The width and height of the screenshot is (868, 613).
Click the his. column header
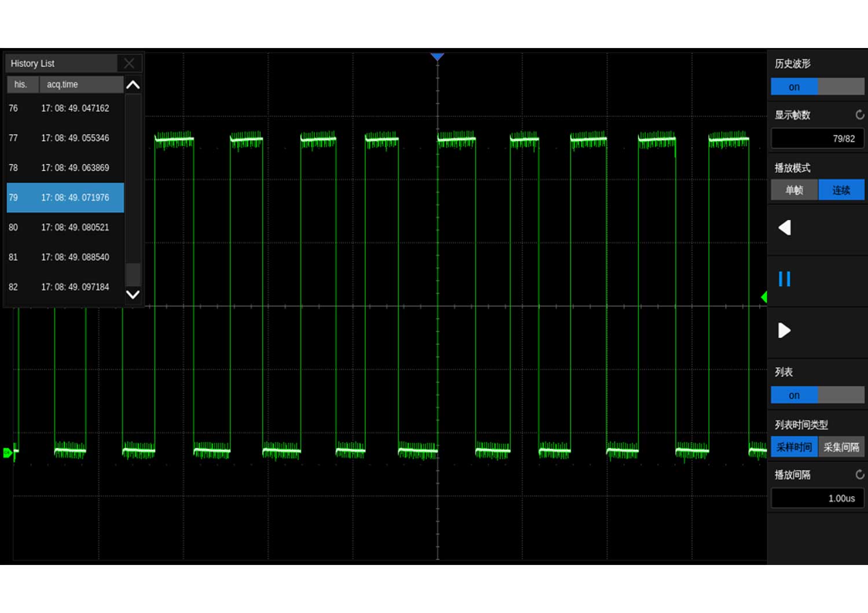point(23,84)
